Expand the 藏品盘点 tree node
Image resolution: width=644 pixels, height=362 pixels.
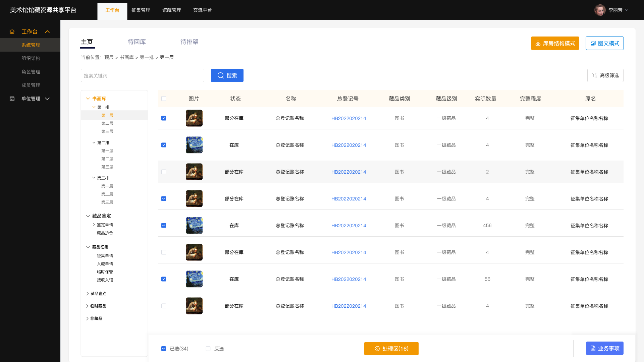(87, 294)
